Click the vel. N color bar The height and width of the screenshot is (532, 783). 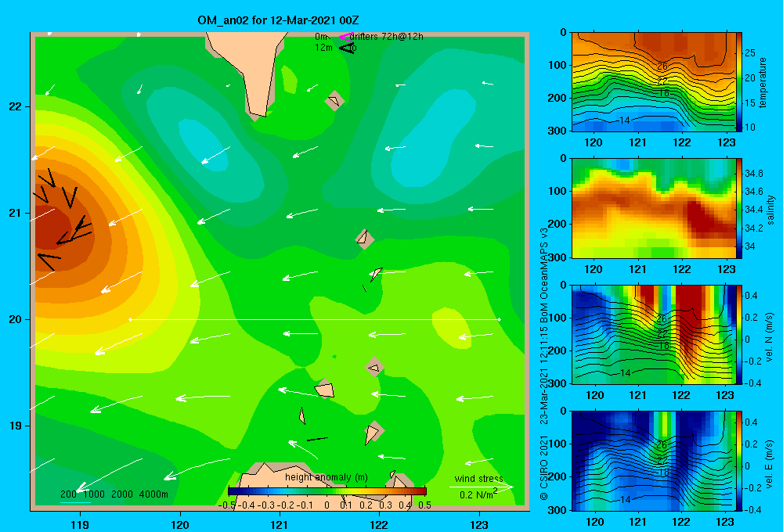[739, 334]
